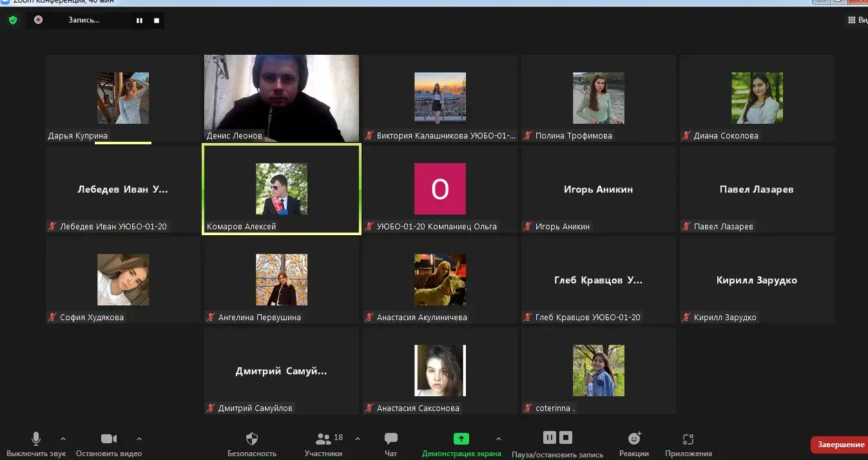Click the Кирилл Зарудко name label with mic icon
The image size is (868, 460).
720,318
